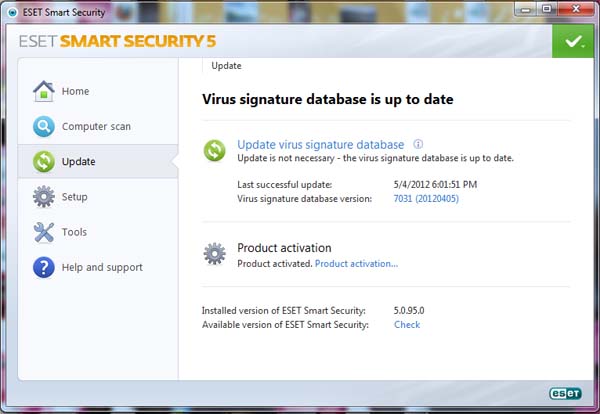Click Update virus signature database link
This screenshot has height=414, width=600.
coord(320,145)
